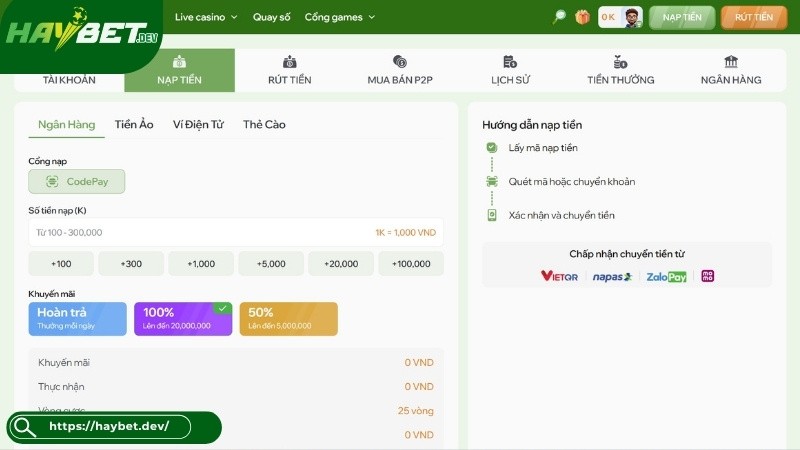Choose the CodePay deposit gateway
This screenshot has height=450, width=800.
point(77,181)
